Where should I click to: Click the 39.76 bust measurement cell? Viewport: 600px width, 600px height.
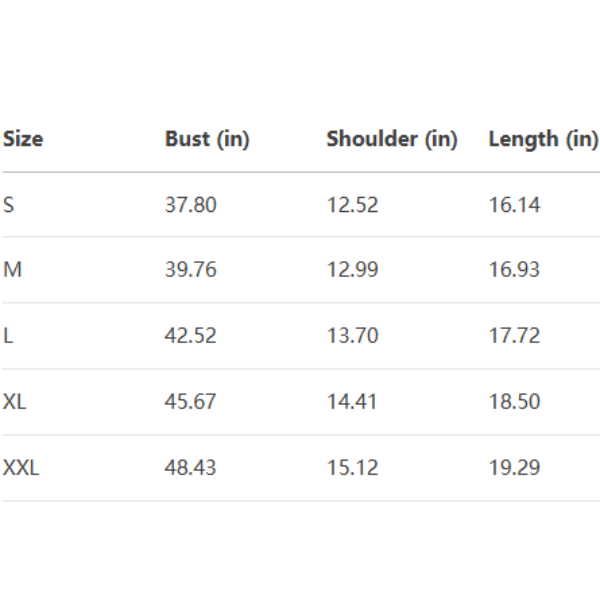pyautogui.click(x=190, y=270)
